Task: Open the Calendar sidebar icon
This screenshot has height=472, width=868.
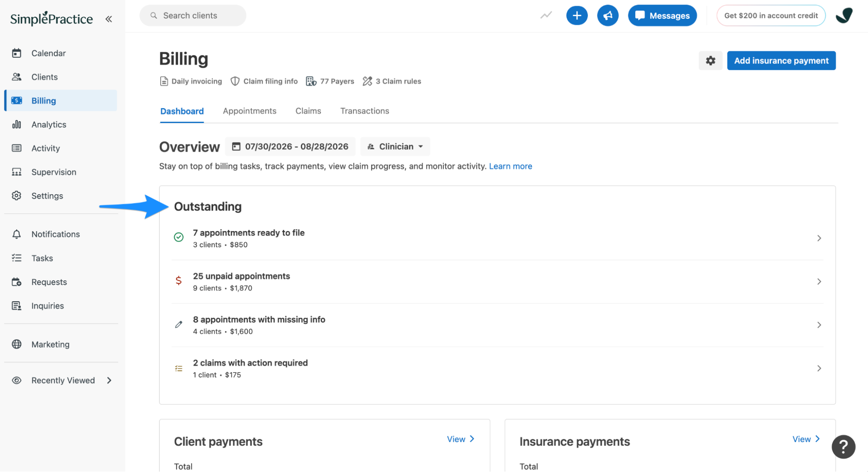Action: (x=17, y=53)
